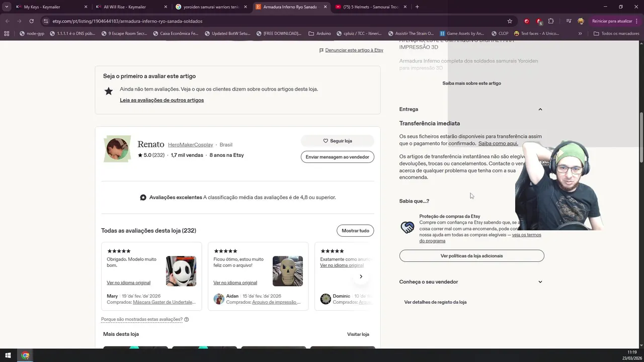Click Ver políticas da loja adicionais button
Image resolution: width=644 pixels, height=362 pixels.
point(471,256)
